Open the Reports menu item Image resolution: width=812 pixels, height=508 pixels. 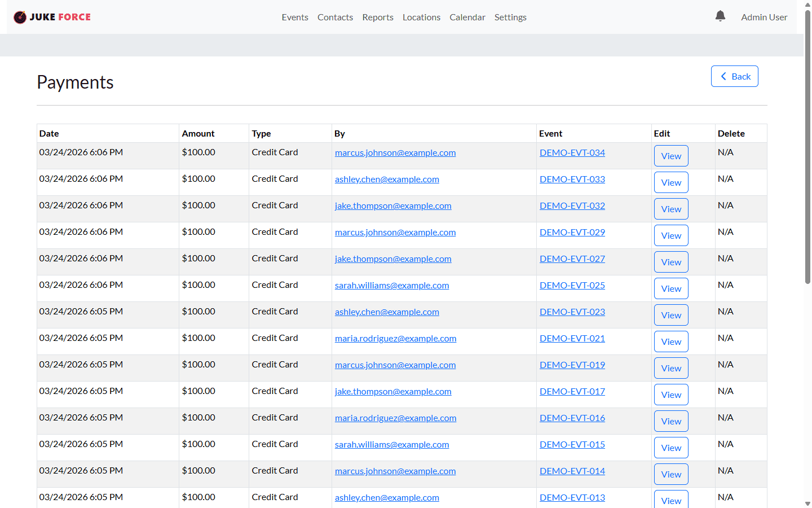(378, 17)
